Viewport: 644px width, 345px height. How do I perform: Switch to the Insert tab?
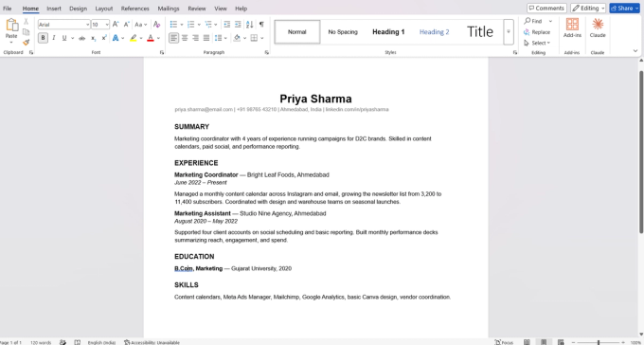[54, 9]
